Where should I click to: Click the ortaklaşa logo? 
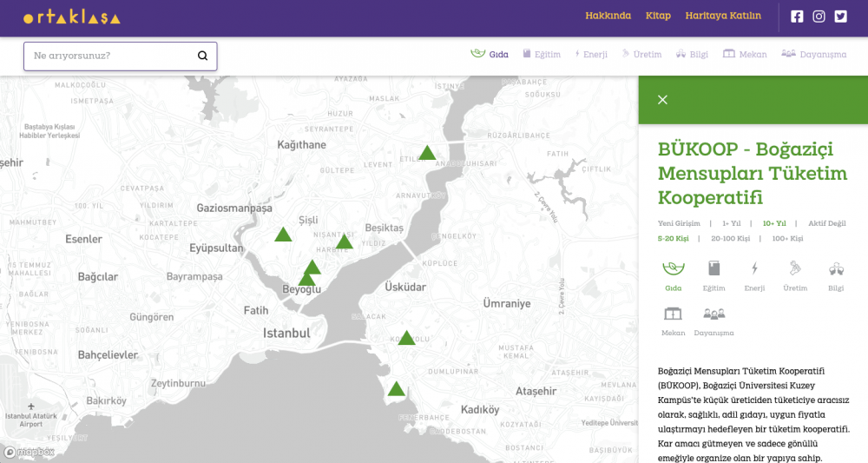click(71, 17)
